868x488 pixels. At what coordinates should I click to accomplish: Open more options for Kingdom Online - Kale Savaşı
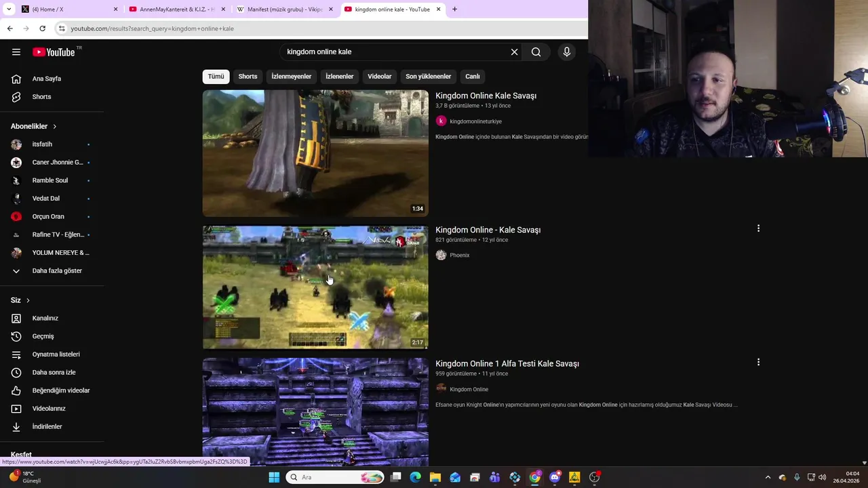click(758, 228)
